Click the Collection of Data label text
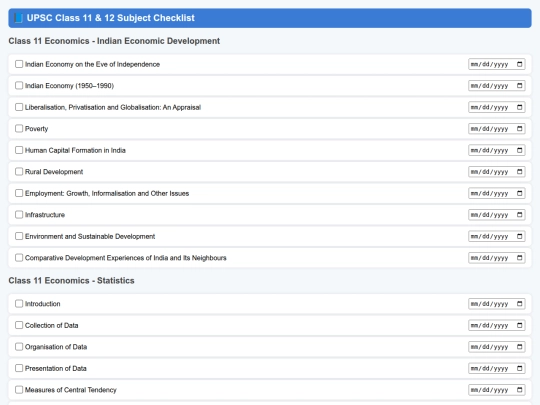Viewport: 540px width, 405px height. point(52,325)
